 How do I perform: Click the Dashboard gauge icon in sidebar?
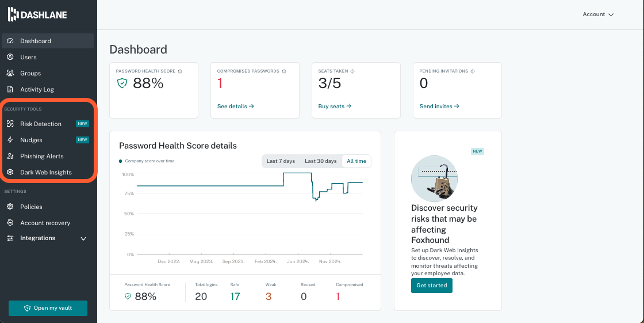[x=11, y=41]
